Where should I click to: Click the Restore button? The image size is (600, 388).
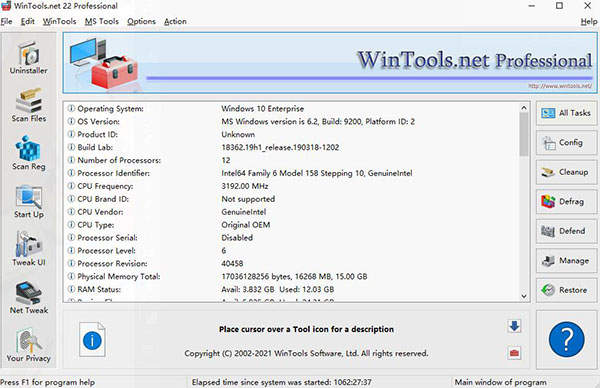(x=566, y=290)
